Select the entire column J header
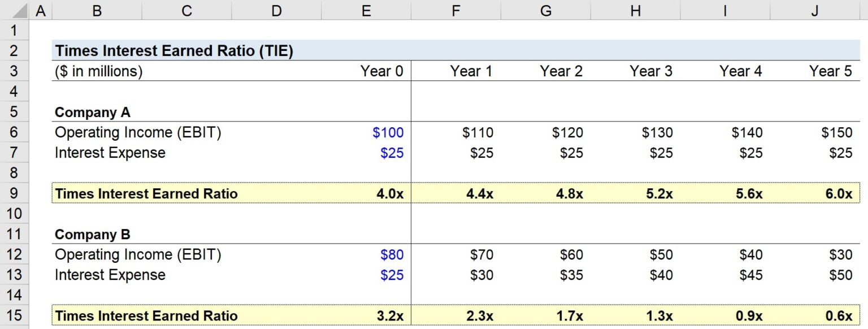The height and width of the screenshot is (329, 868). 814,10
